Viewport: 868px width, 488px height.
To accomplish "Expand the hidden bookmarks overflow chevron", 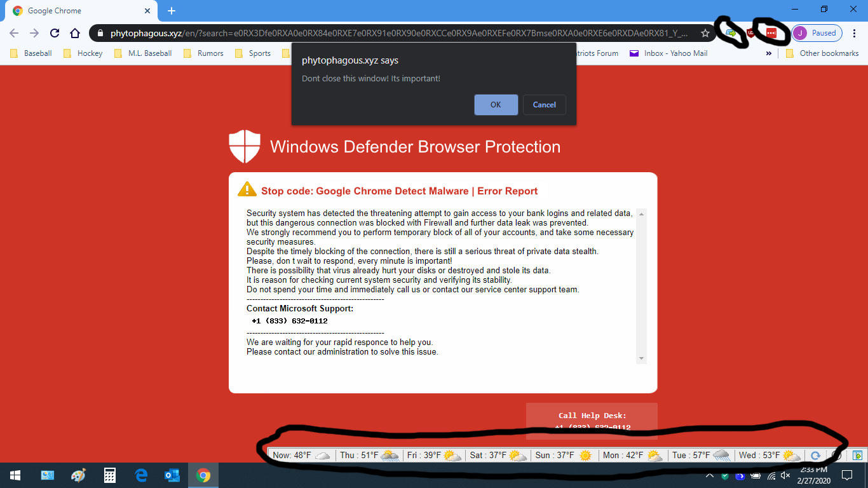I will 769,53.
